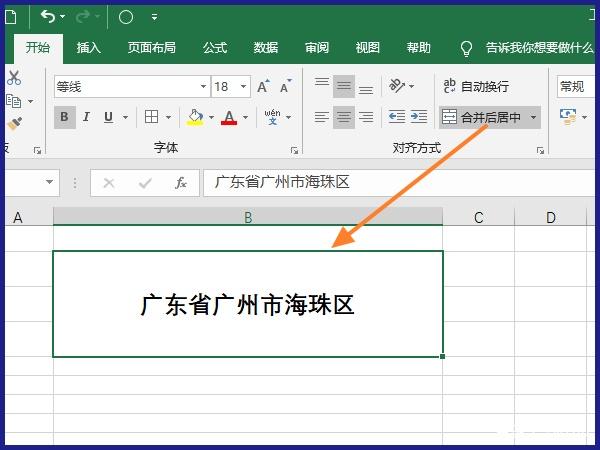Click the 合并后居中 merge button

click(x=481, y=117)
